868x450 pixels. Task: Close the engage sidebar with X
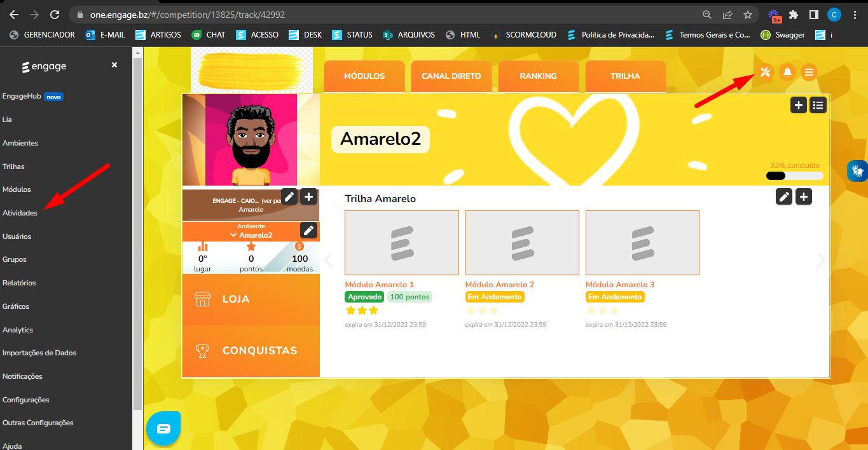click(x=114, y=65)
